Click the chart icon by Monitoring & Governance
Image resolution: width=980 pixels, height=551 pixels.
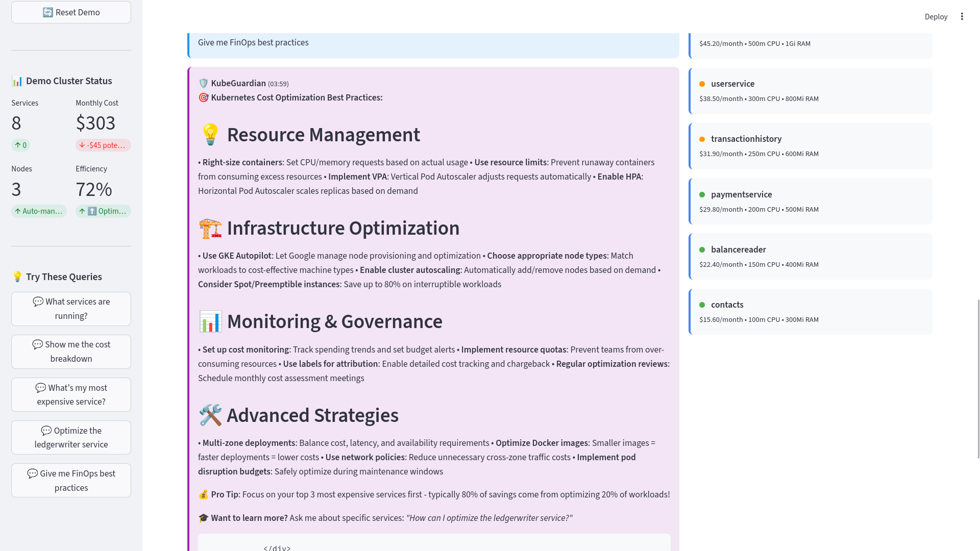pyautogui.click(x=210, y=321)
